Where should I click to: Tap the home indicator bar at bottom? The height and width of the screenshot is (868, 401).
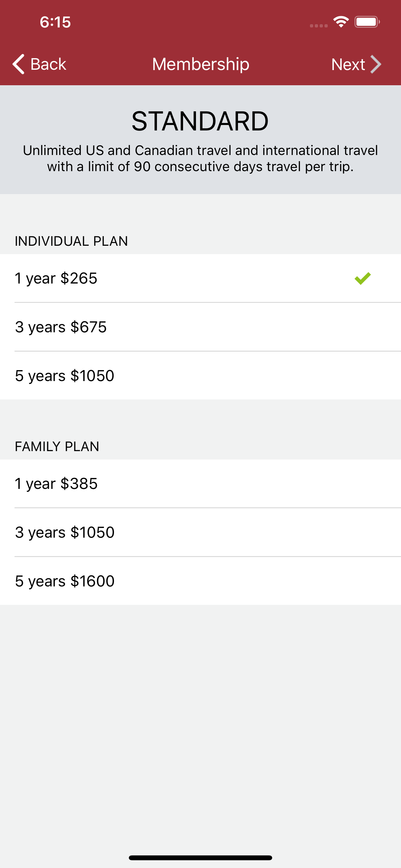tap(200, 858)
